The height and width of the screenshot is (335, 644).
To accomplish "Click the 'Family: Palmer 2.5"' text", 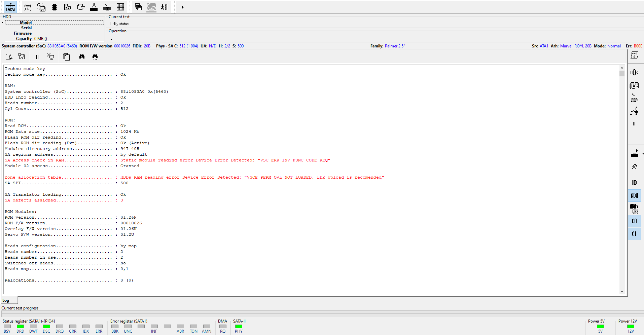I will point(388,46).
